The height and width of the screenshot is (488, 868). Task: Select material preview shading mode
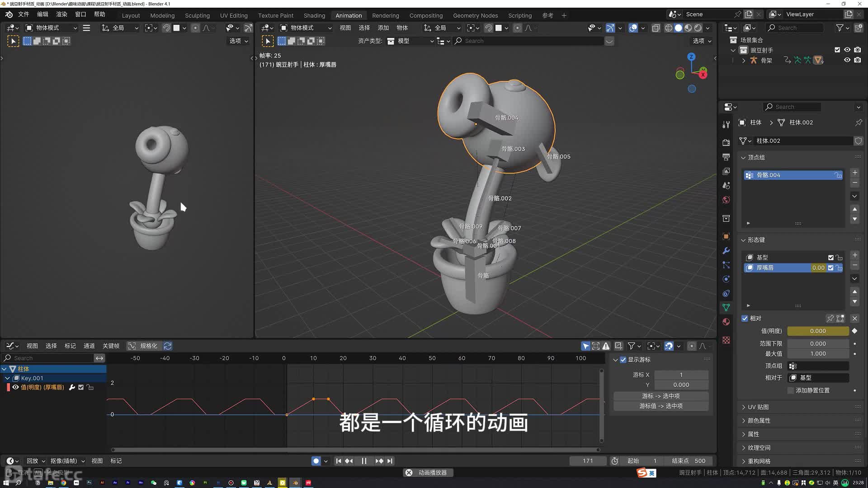tap(689, 28)
